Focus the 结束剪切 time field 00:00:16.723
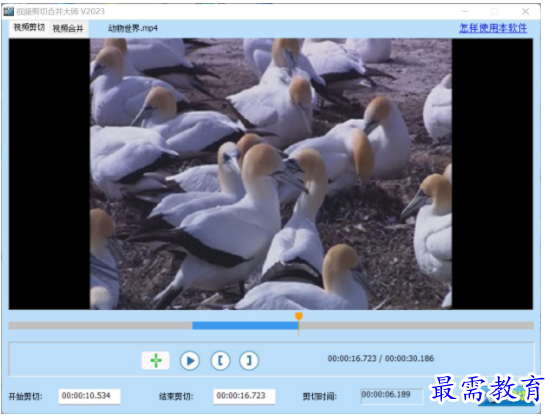 coord(244,396)
